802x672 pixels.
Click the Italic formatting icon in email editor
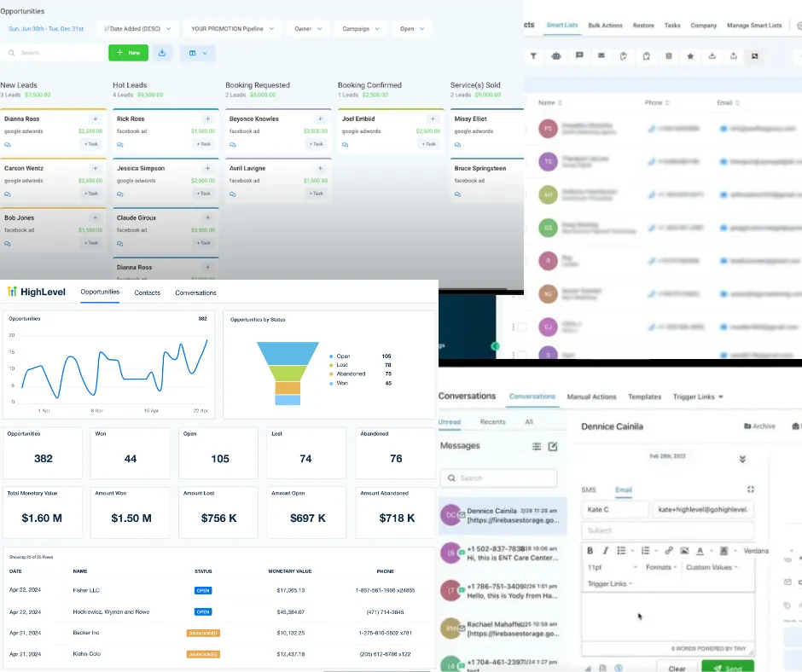point(606,551)
